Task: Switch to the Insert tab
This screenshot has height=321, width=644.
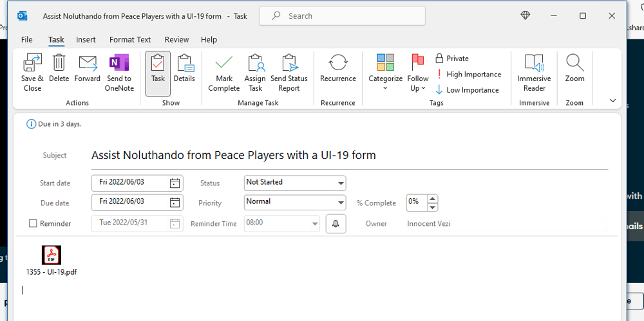Action: pos(86,40)
